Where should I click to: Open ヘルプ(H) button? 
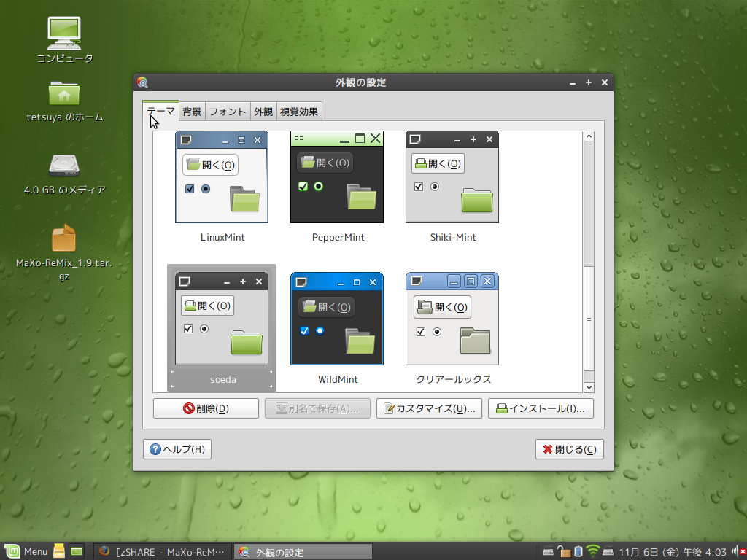(x=177, y=449)
